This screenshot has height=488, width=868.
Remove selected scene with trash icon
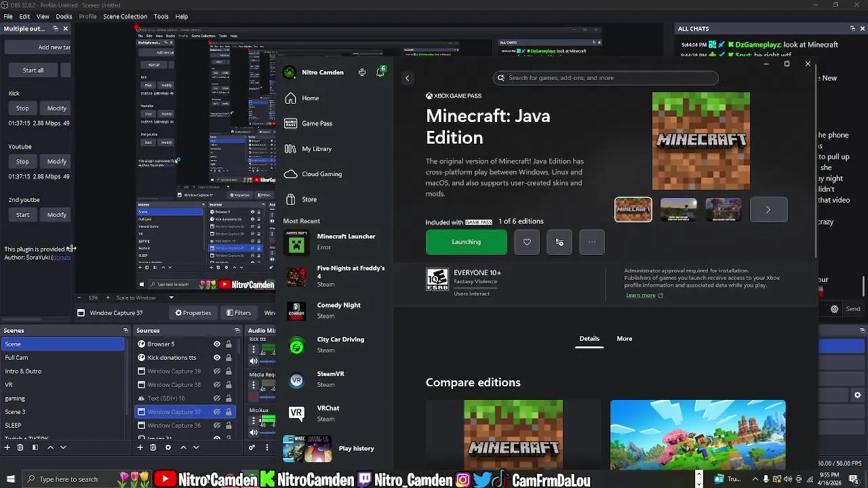(x=20, y=447)
